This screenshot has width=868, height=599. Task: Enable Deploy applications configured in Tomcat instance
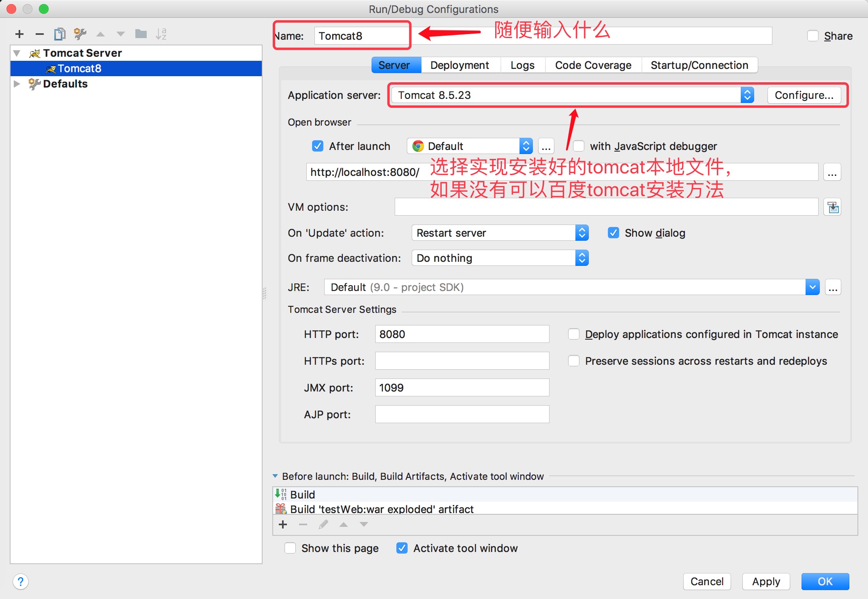coord(574,334)
